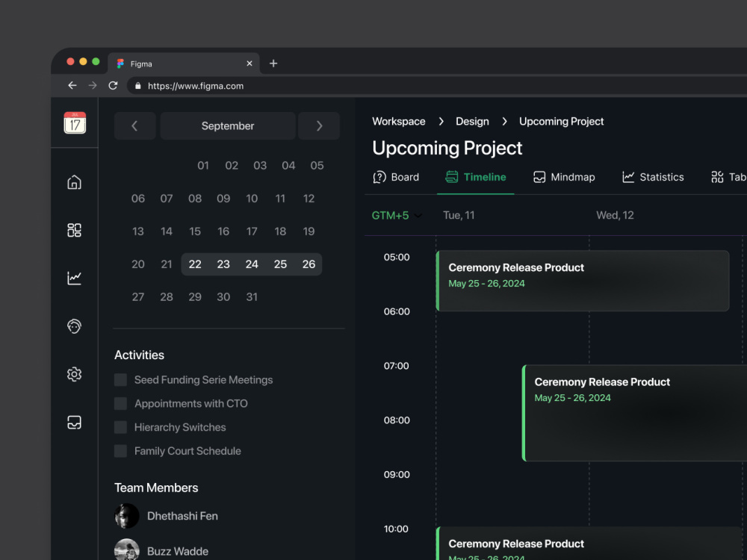The width and height of the screenshot is (747, 560).
Task: Click the Tue, 11 column header
Action: (459, 215)
